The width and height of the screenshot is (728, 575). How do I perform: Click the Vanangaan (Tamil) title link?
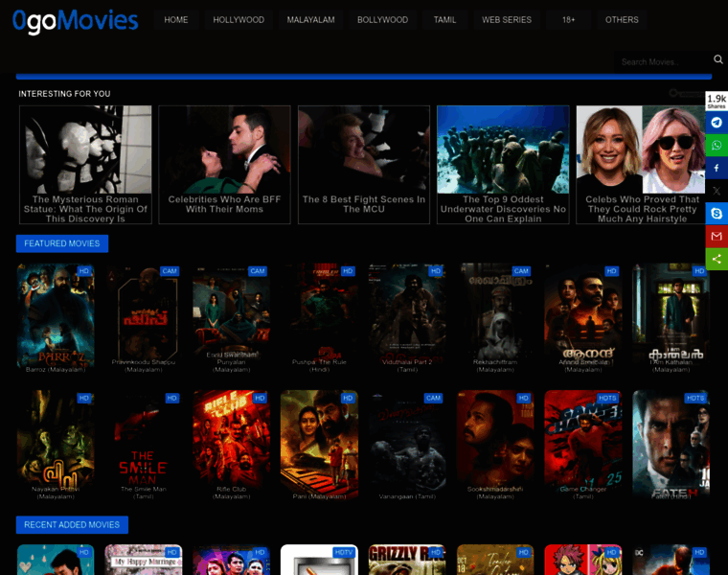coord(407,496)
